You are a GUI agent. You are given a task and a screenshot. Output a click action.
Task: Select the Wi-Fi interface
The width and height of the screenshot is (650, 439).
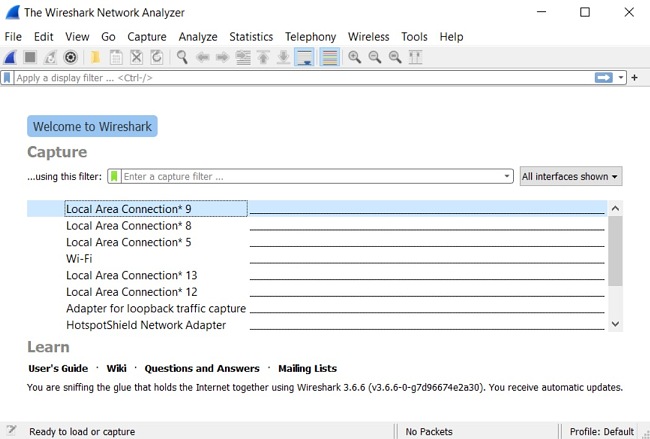pos(317,259)
